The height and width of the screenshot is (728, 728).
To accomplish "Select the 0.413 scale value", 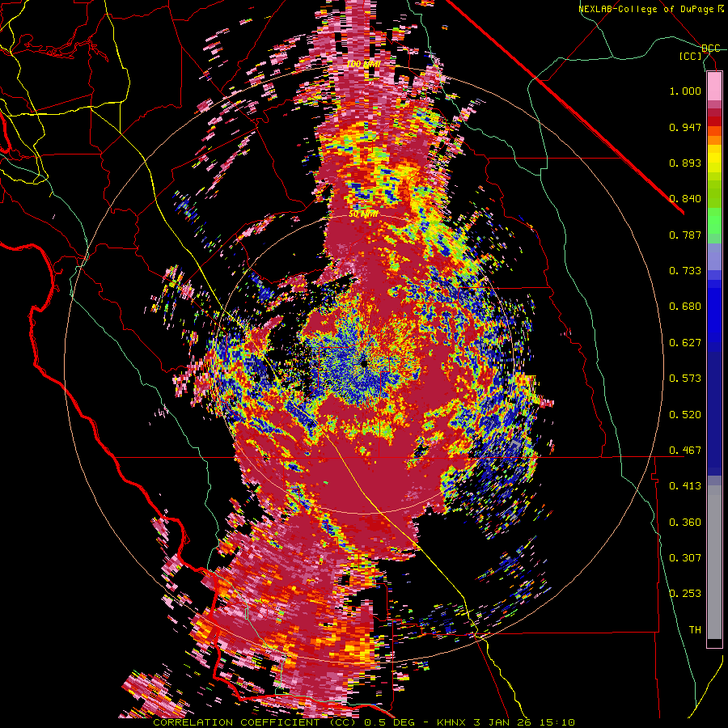I will coord(685,486).
